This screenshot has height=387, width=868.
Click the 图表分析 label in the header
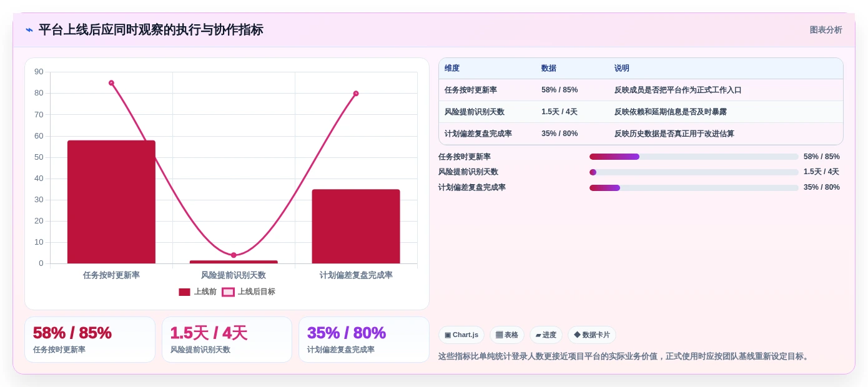coord(826,30)
